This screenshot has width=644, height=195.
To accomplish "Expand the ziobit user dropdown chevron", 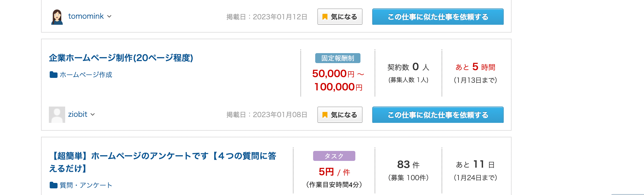I will (x=93, y=114).
